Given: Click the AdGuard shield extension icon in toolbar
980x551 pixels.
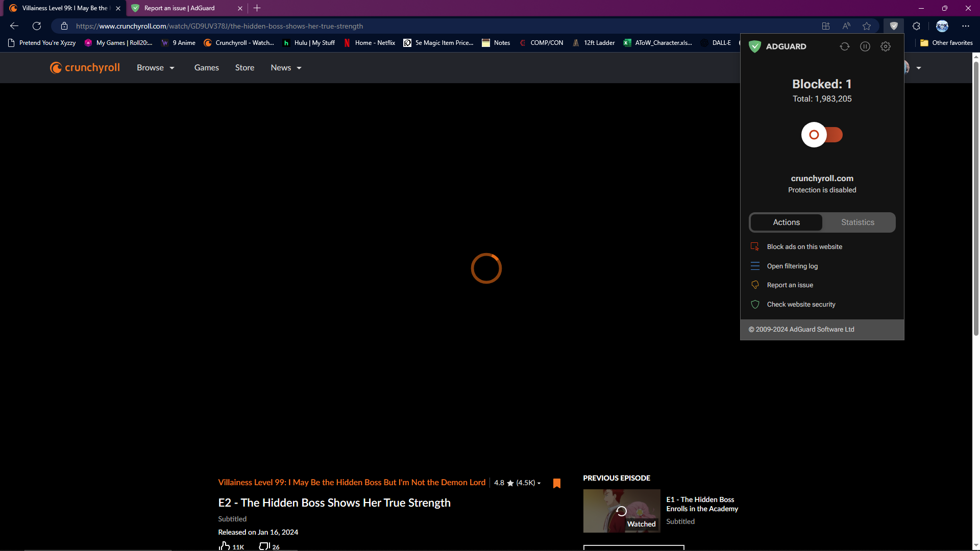Looking at the screenshot, I should (894, 26).
